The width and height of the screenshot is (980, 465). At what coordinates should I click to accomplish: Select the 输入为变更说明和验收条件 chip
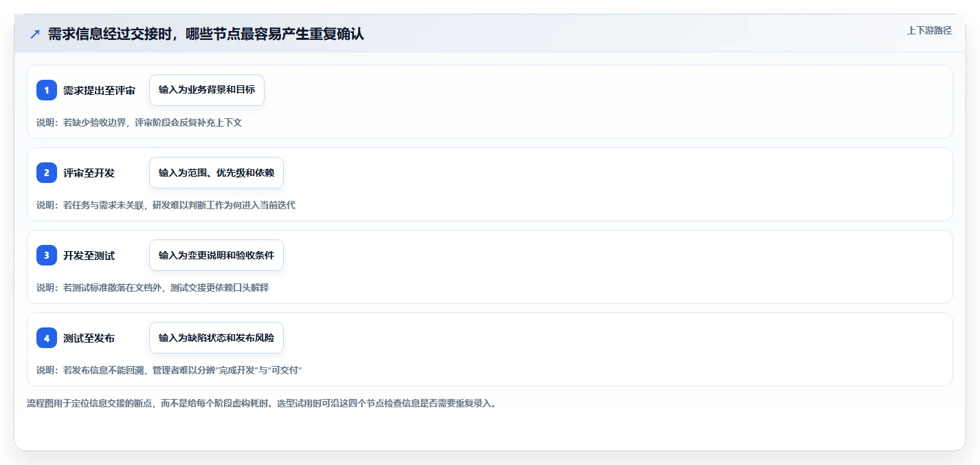[216, 255]
